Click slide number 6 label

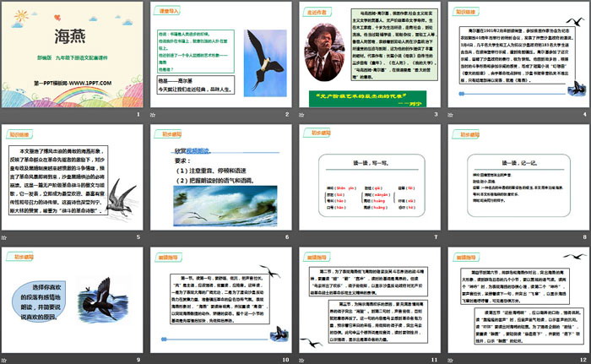coord(287,236)
